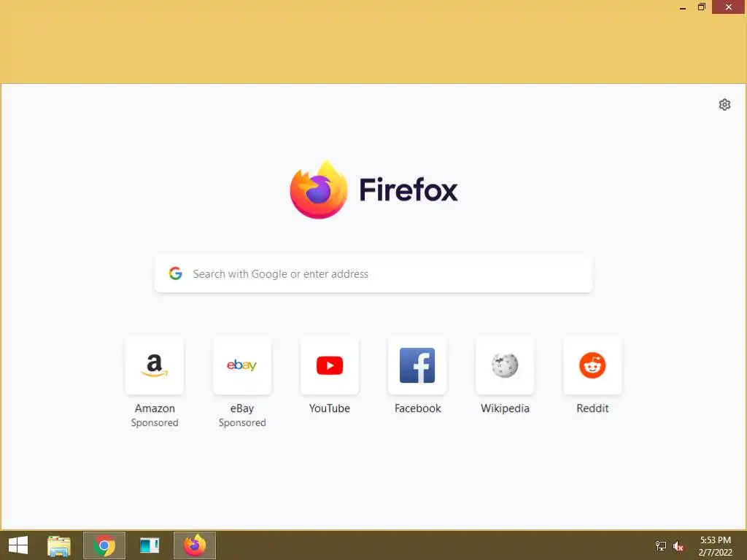This screenshot has height=560, width=747.
Task: Click the Reddit label text
Action: (592, 408)
